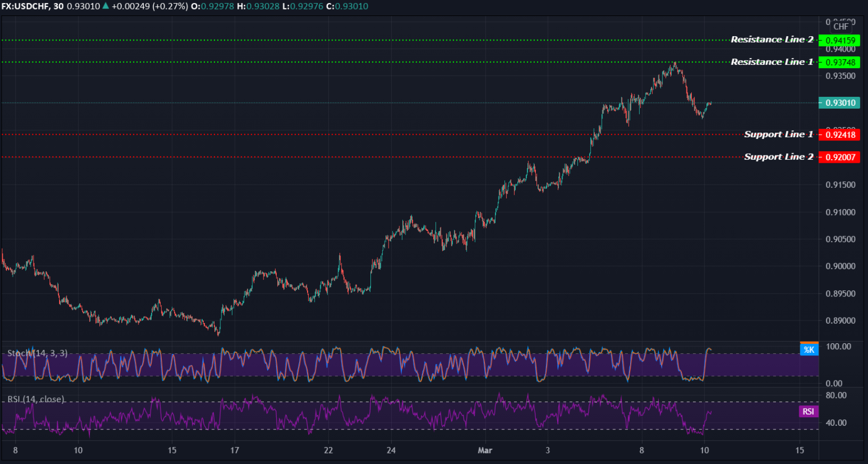
Task: Click the current price tag 0.93010
Action: (x=839, y=103)
